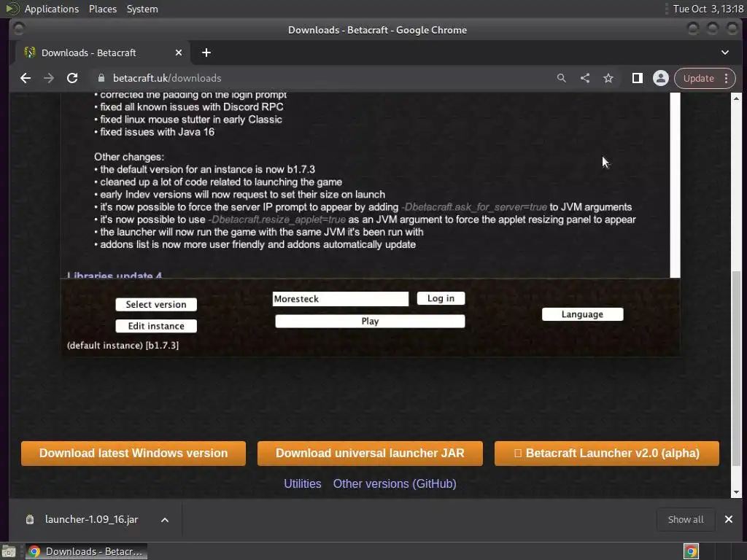Bookmark this page with the star icon

click(608, 78)
